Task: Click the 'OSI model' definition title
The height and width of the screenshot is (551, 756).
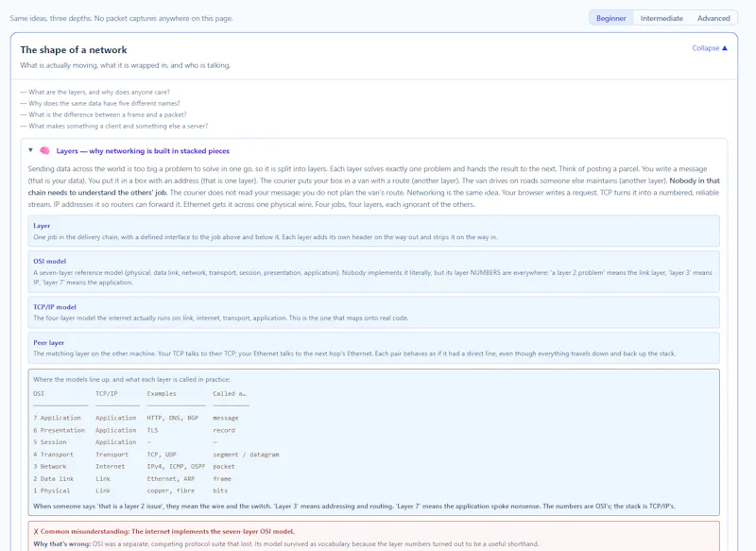Action: (x=50, y=261)
